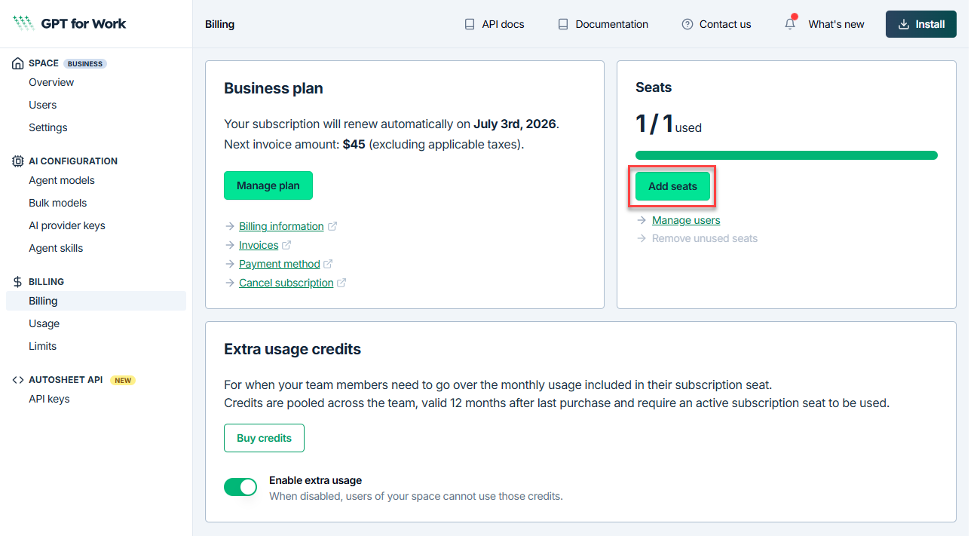Click Remove unused seats link
This screenshot has width=980, height=536.
pyautogui.click(x=705, y=238)
